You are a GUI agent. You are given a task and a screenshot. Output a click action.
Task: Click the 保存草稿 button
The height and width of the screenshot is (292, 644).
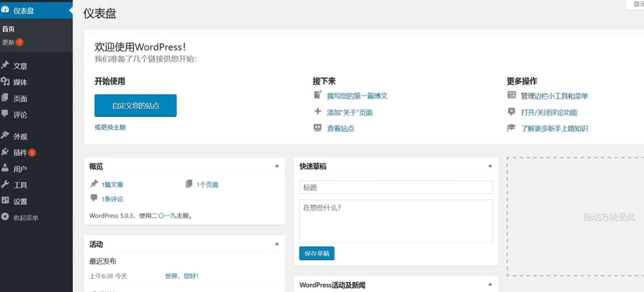(317, 254)
